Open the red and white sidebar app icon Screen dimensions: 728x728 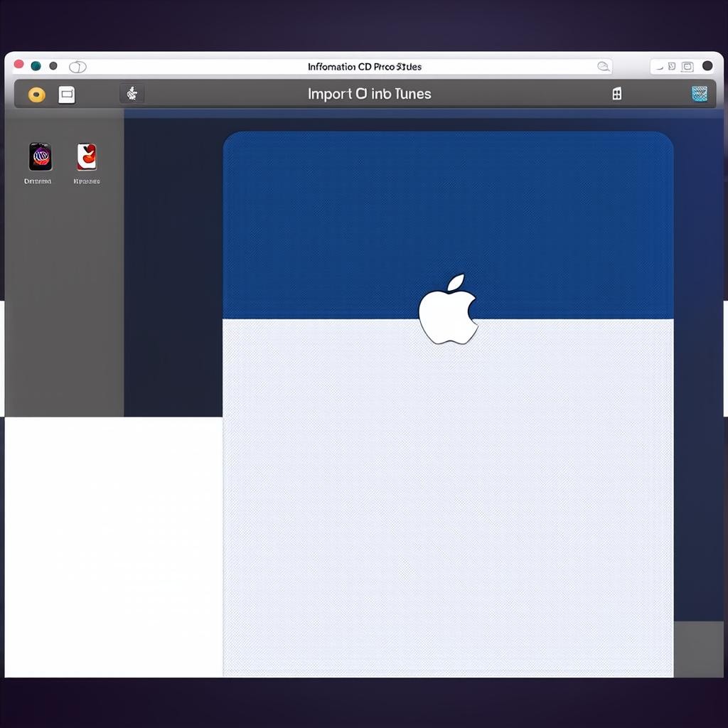[87, 157]
